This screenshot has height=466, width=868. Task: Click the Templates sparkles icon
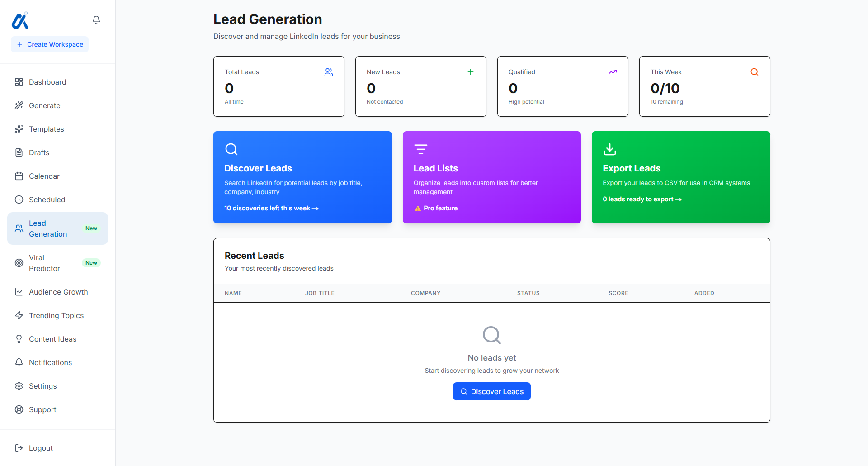[19, 129]
